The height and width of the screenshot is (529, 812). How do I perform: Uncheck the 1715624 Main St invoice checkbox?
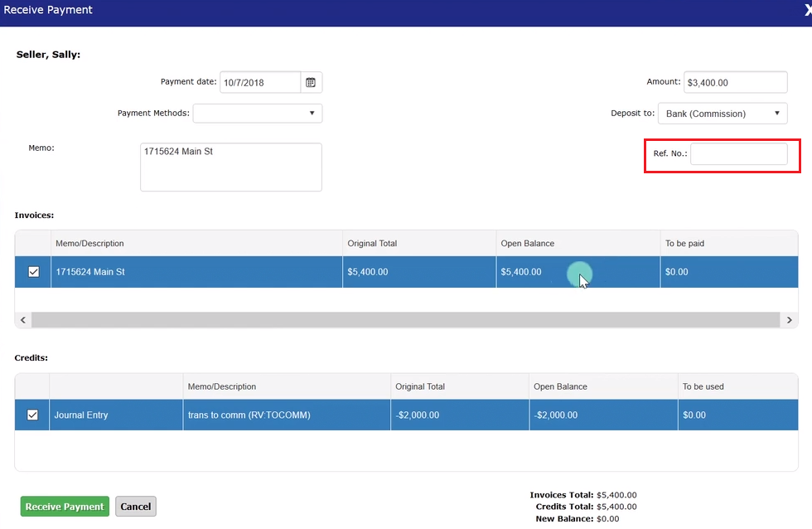point(33,272)
